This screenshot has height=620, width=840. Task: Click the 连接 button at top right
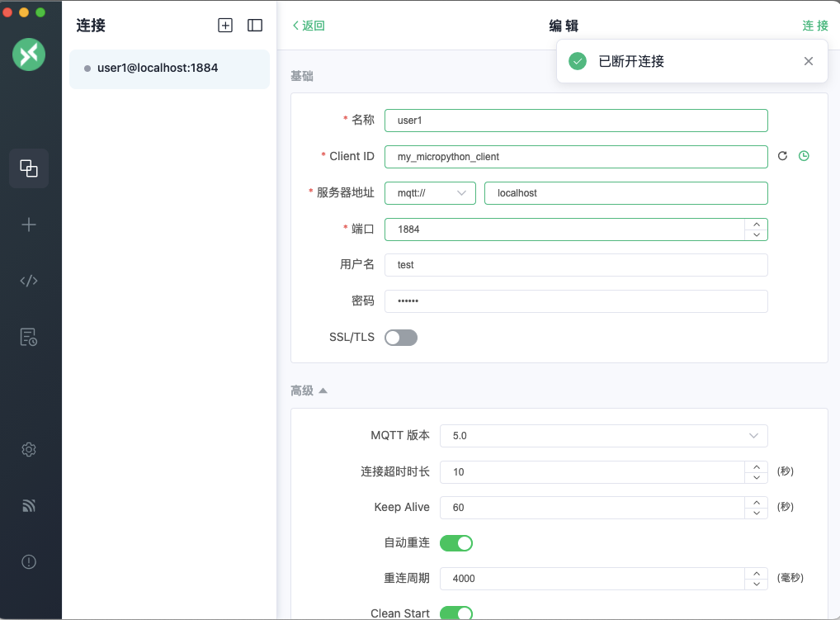click(814, 26)
